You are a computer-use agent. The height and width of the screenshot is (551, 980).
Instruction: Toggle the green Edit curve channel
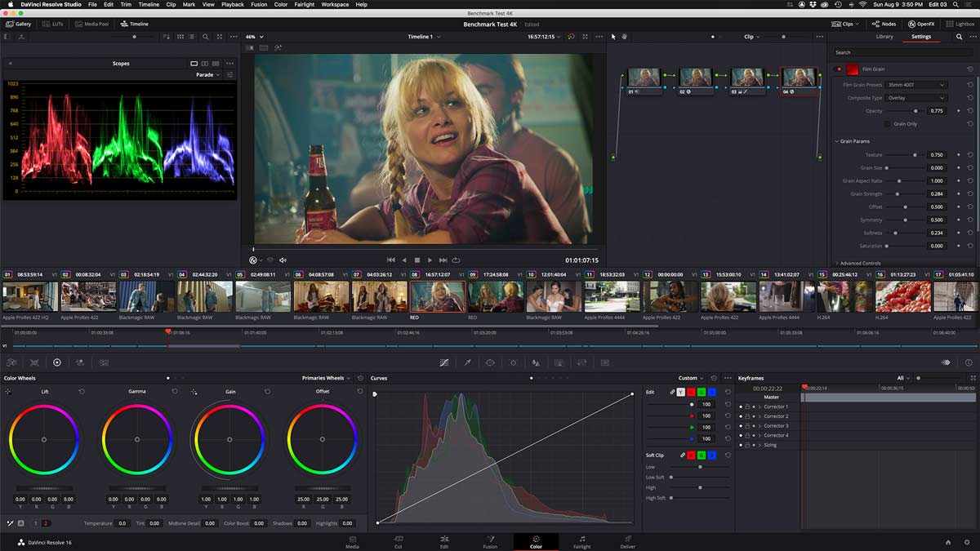pos(702,392)
